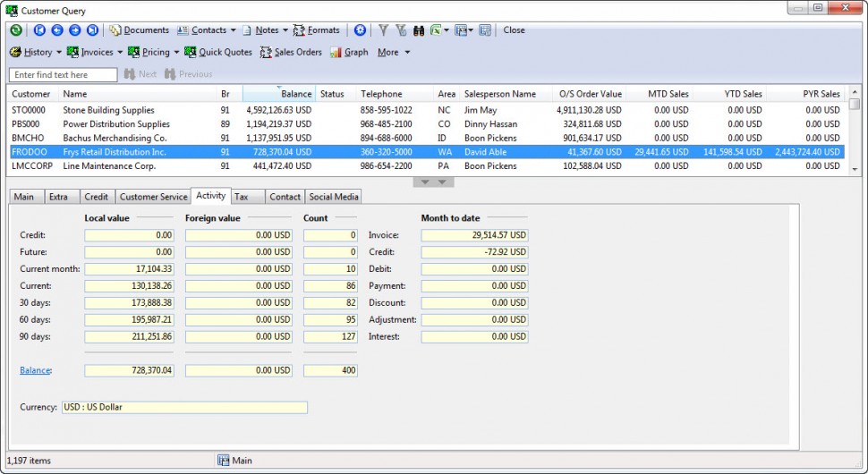Click the Main status bar icon

click(223, 461)
